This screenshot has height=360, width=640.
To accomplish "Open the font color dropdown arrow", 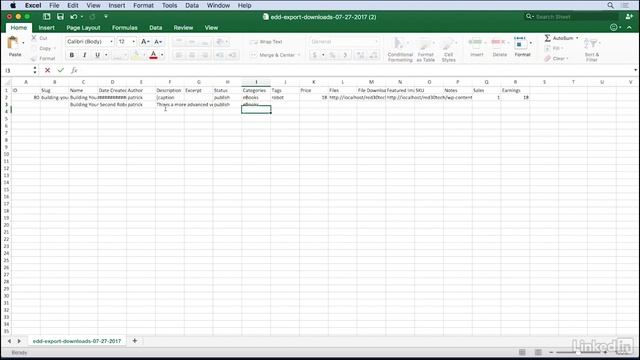I will 162,55.
